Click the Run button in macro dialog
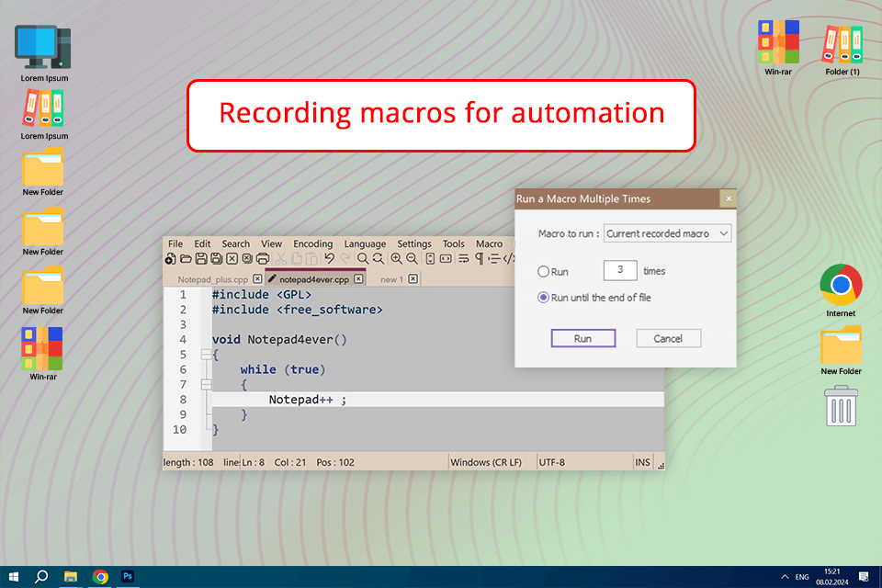Image resolution: width=882 pixels, height=588 pixels. tap(582, 339)
